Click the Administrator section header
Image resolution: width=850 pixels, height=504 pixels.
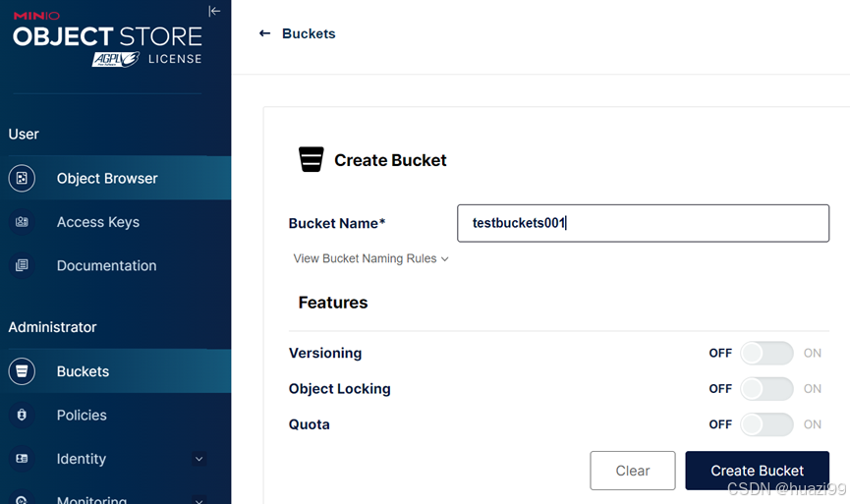click(53, 327)
